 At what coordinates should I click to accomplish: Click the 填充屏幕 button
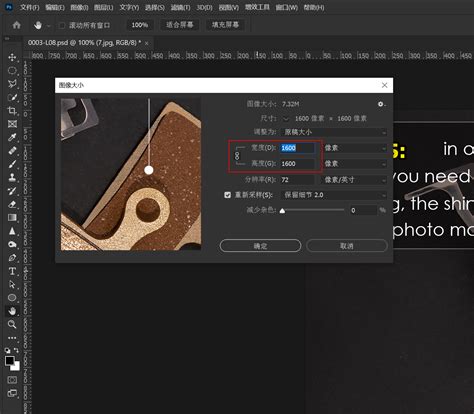pos(225,25)
